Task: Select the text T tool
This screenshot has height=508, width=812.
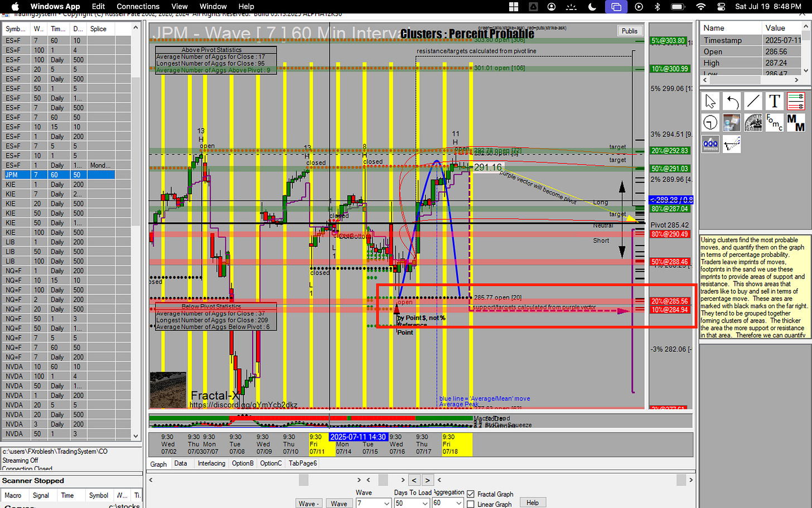Action: pos(775,102)
